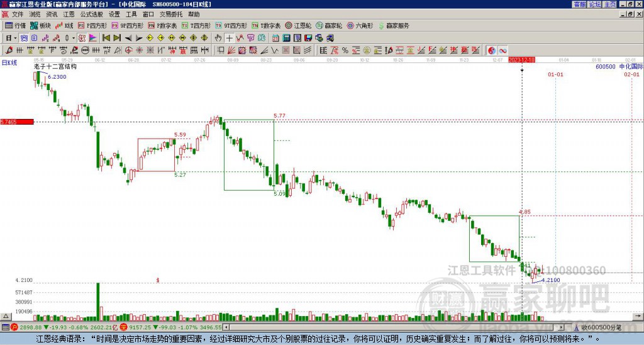Open the 工具 menu

click(x=131, y=14)
